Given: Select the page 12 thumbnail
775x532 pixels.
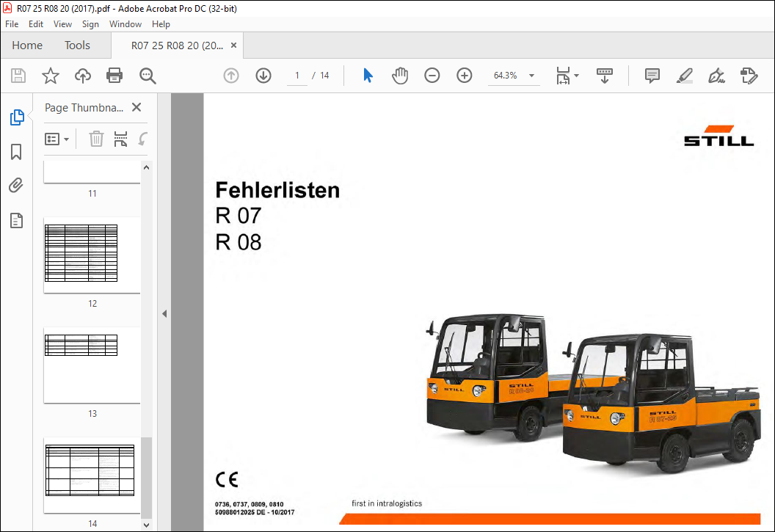Looking at the screenshot, I should pos(92,255).
